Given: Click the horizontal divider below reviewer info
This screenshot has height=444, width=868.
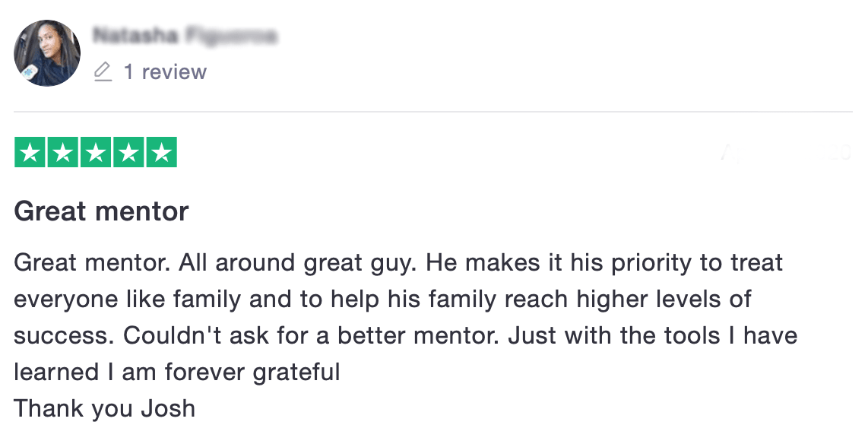Looking at the screenshot, I should [433, 113].
